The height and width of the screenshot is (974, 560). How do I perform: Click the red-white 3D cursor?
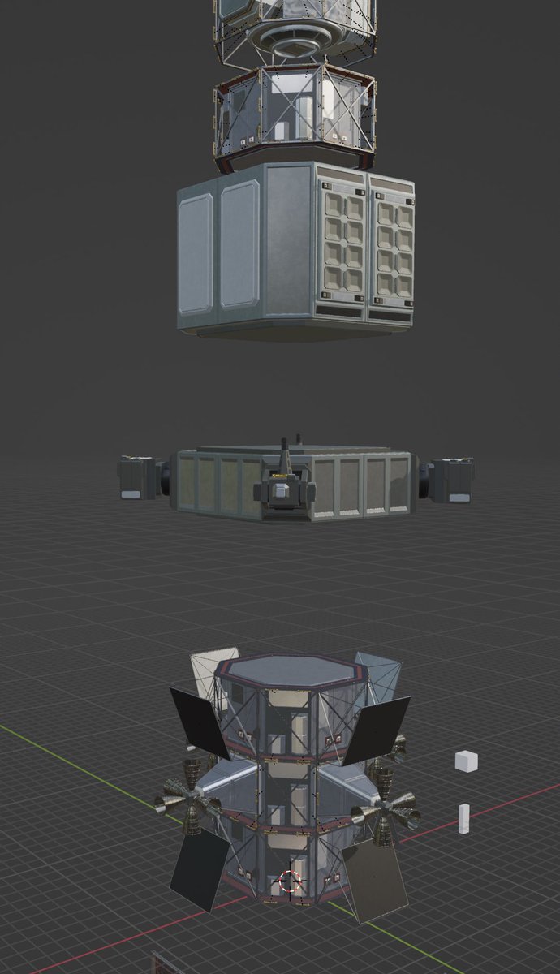coord(290,882)
